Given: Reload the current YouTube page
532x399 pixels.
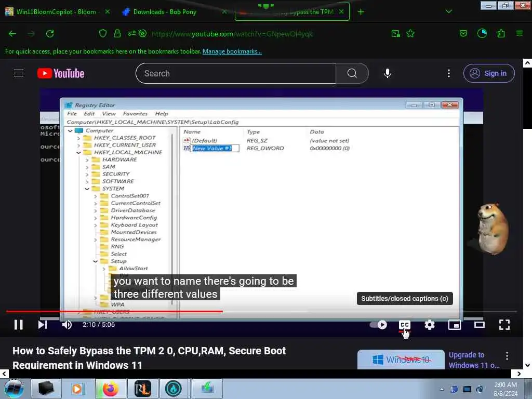Looking at the screenshot, I should (x=50, y=34).
